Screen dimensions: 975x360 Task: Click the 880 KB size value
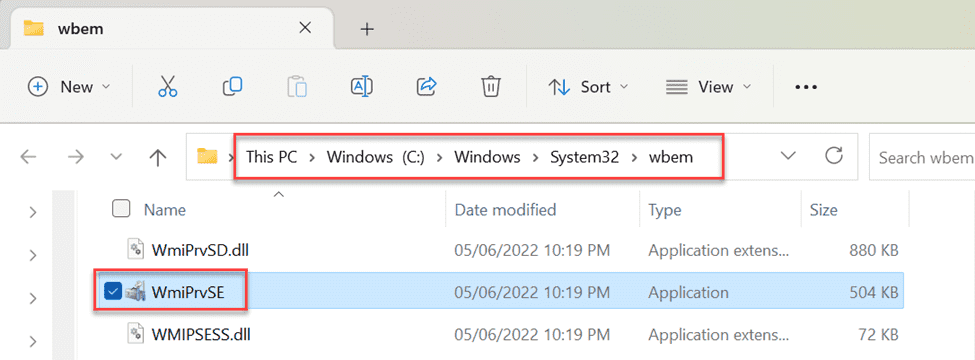pos(874,251)
